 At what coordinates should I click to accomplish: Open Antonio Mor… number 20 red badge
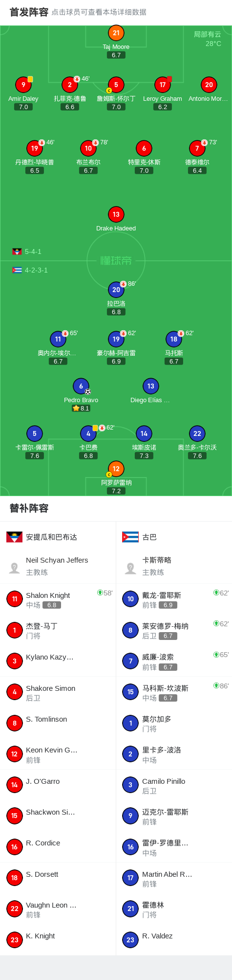point(209,85)
